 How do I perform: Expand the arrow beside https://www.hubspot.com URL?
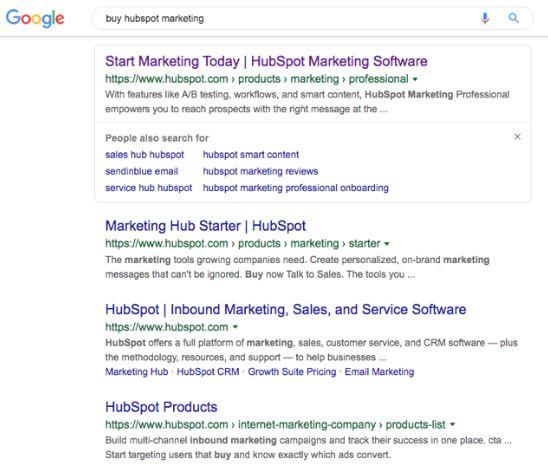coord(235,327)
